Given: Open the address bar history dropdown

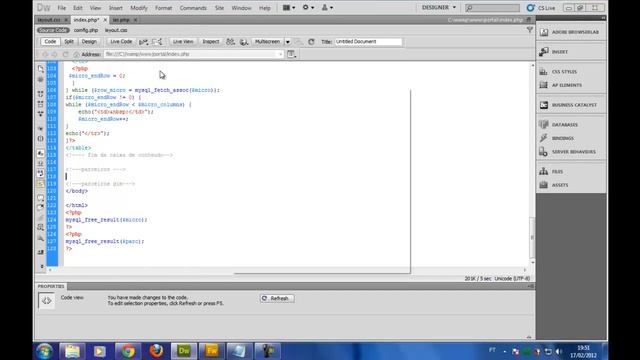Looking at the screenshot, I should [x=280, y=54].
